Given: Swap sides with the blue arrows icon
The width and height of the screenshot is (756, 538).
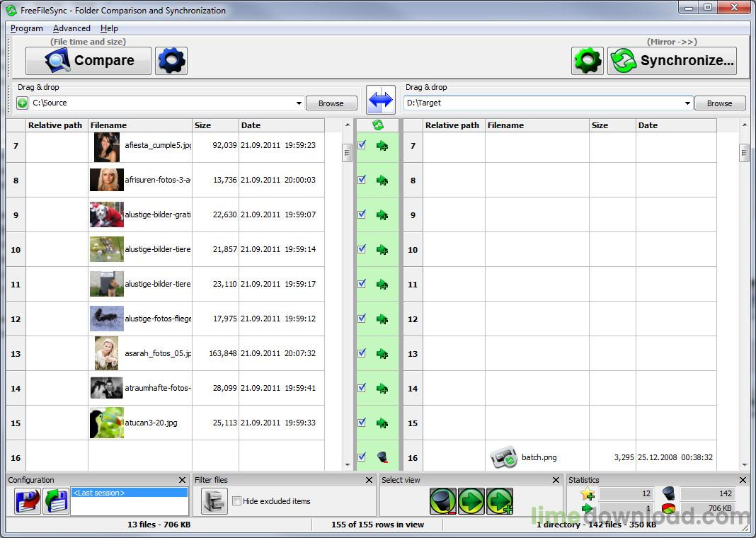Looking at the screenshot, I should 381,101.
